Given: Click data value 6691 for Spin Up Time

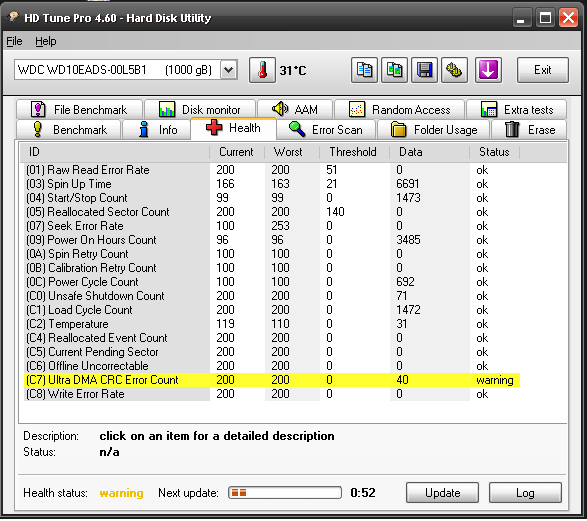Looking at the screenshot, I should coord(408,184).
